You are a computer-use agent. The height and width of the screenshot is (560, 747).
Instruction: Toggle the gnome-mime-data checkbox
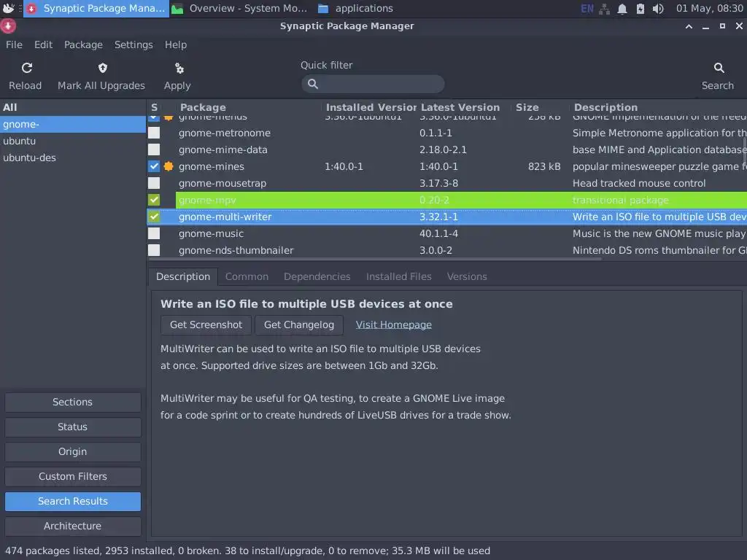(x=154, y=149)
